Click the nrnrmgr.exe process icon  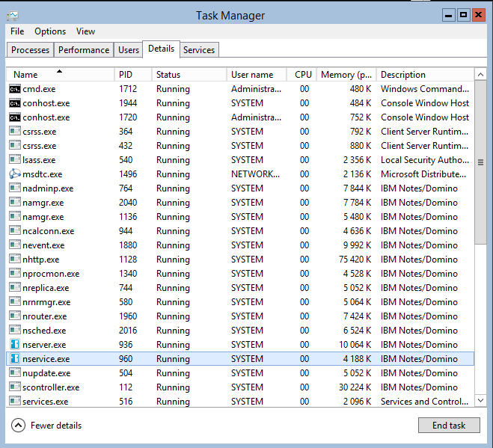coord(15,302)
